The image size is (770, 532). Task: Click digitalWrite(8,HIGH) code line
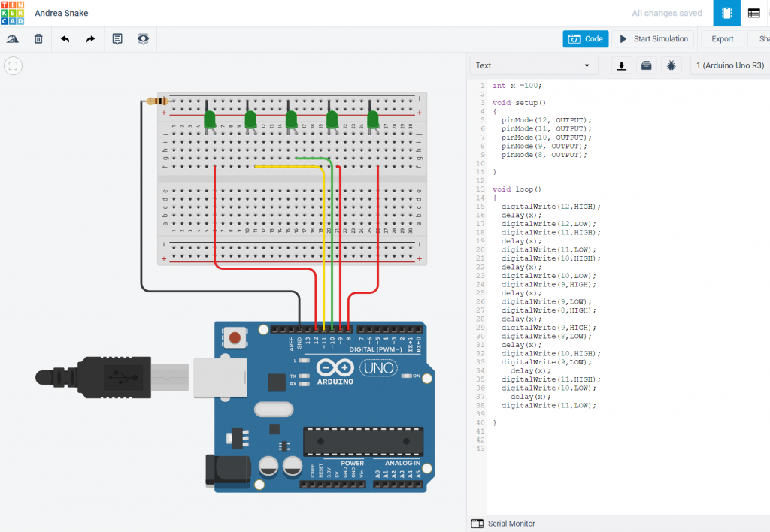click(x=548, y=310)
